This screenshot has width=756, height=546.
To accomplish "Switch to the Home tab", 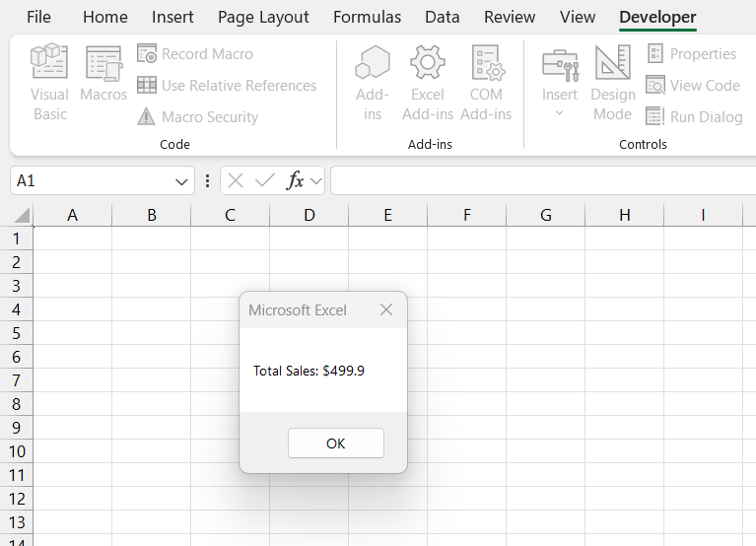I will pyautogui.click(x=105, y=17).
